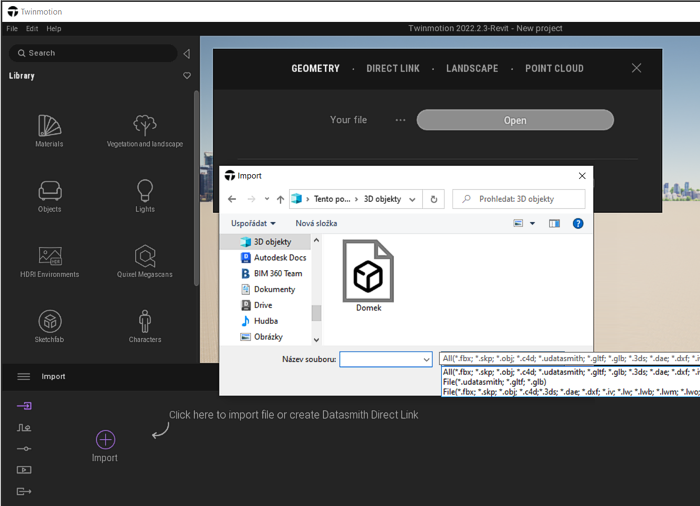Click the Open button for Your file
Screen dimensions: 700x506
(515, 120)
